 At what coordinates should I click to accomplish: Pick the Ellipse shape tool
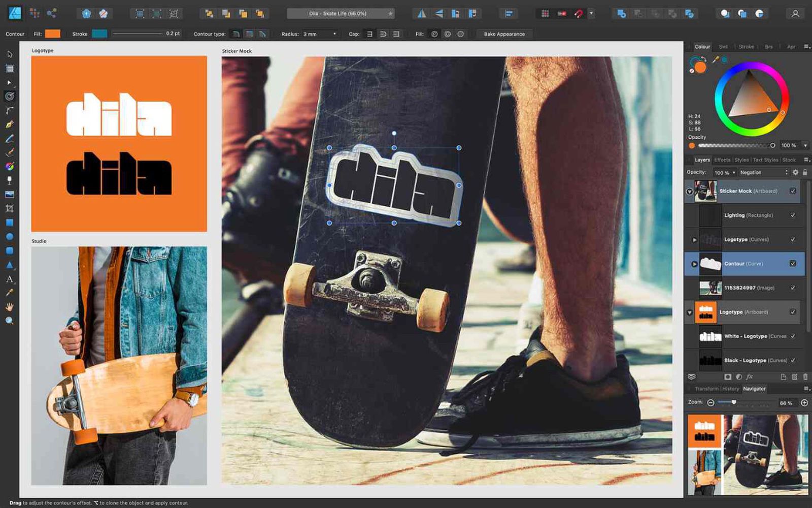pos(9,236)
